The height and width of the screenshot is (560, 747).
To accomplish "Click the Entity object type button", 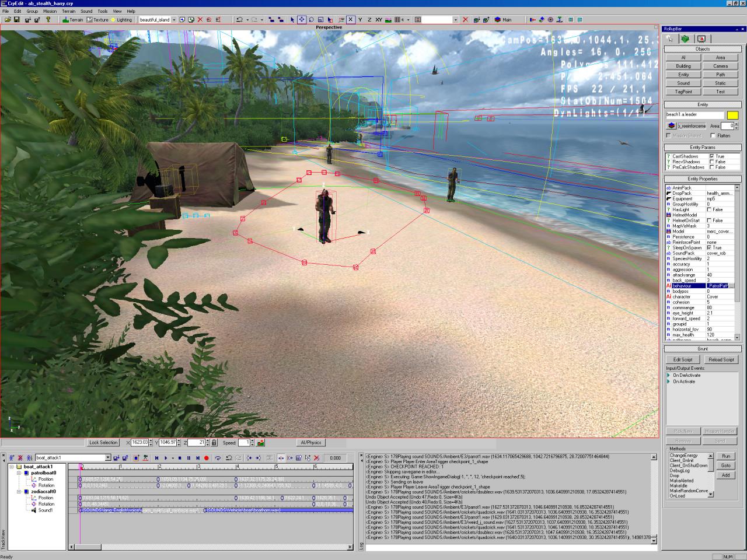I will point(683,75).
